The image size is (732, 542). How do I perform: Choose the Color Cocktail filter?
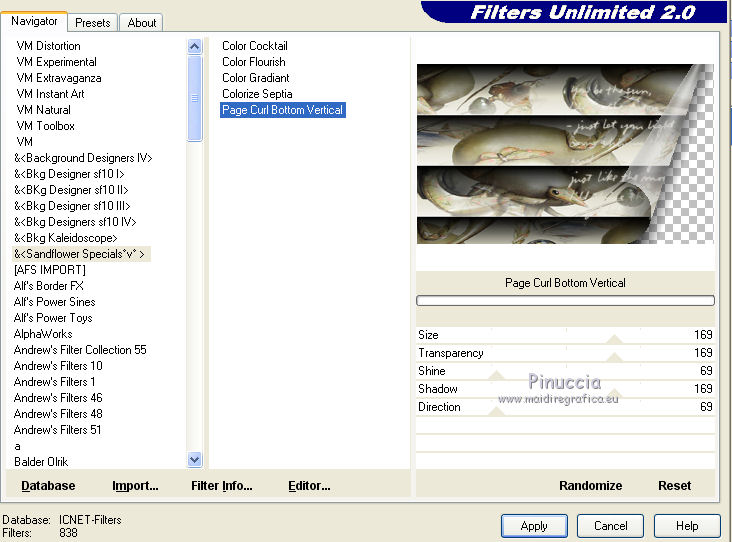(x=254, y=46)
